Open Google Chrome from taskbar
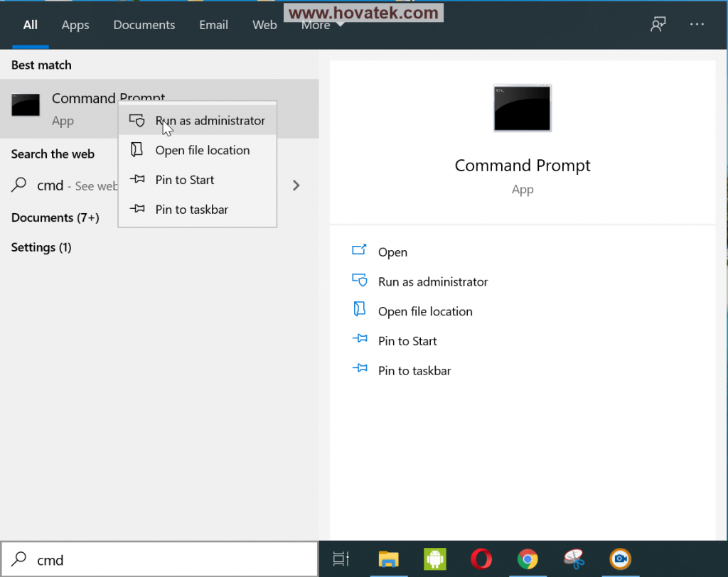This screenshot has height=577, width=728. (527, 559)
